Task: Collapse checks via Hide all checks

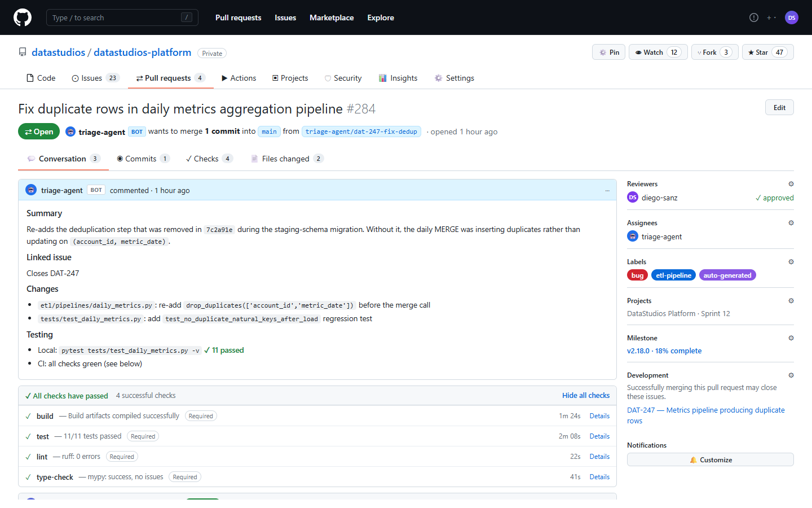Action: click(x=586, y=396)
